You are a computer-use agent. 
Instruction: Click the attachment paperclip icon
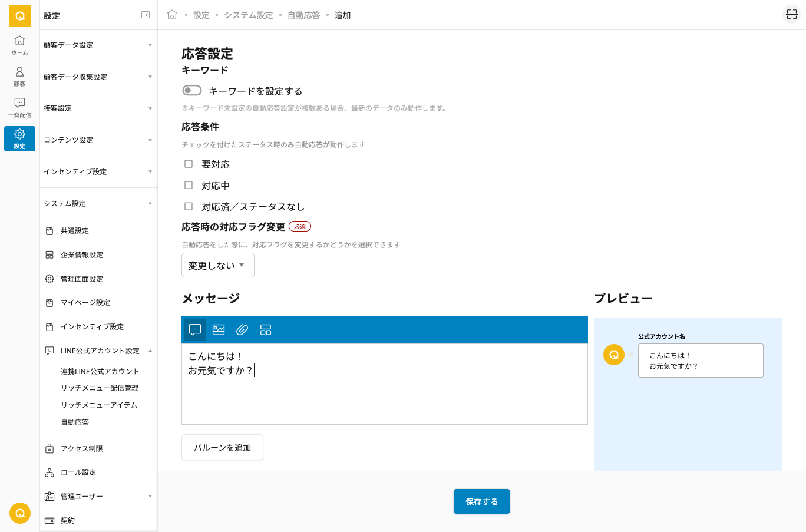click(242, 330)
